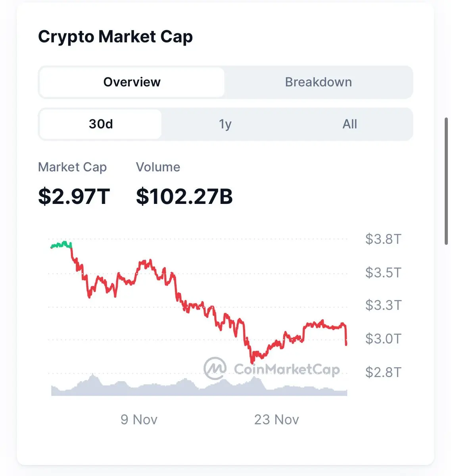Click the Crypto Market Cap heading
Screen dimensions: 451x476
(115, 37)
